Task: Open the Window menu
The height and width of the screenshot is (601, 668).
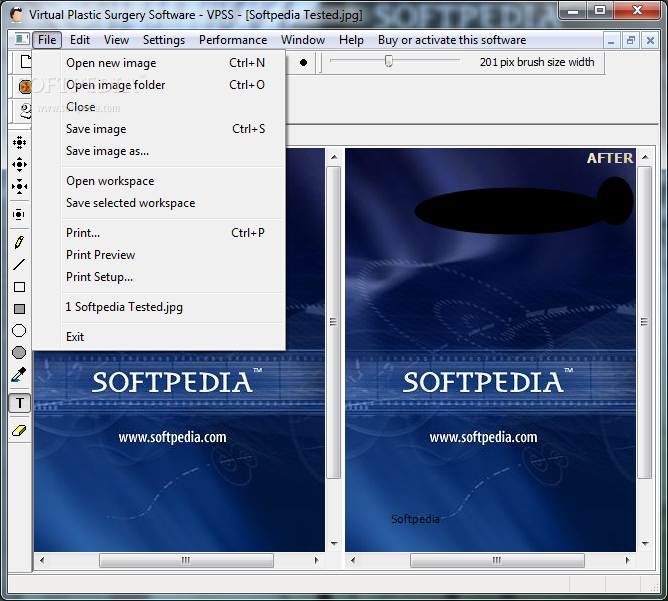Action: pos(303,40)
